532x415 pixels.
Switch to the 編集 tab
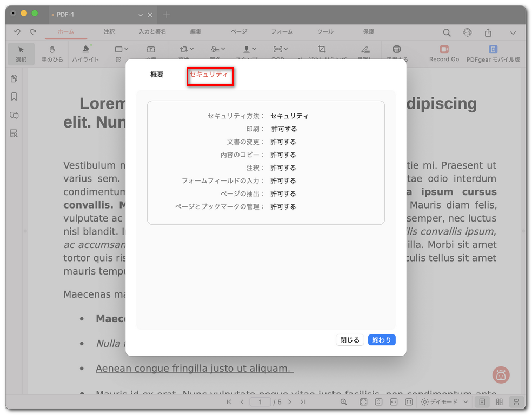coord(195,32)
